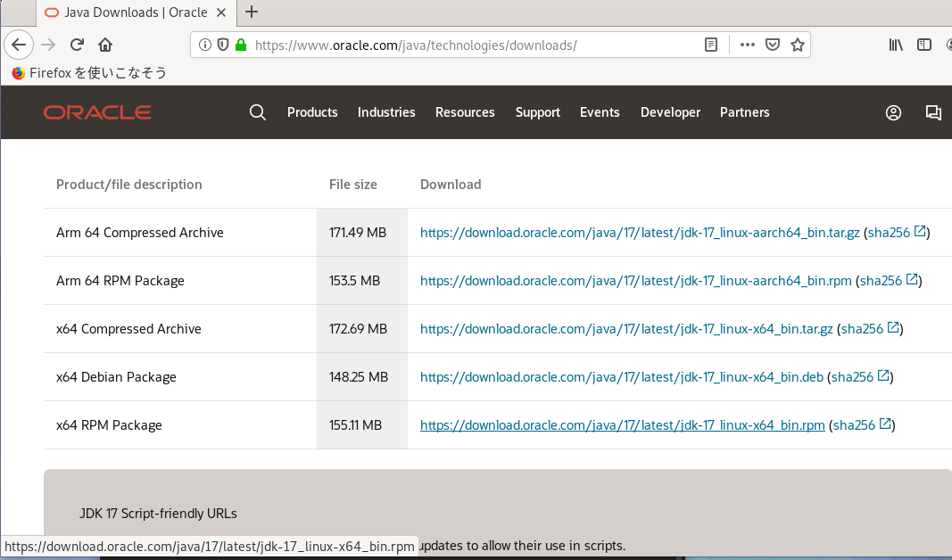Viewport: 952px width, 560px height.
Task: Download jdk-17_linux-aarch64_bin.rpm link
Action: [x=635, y=280]
